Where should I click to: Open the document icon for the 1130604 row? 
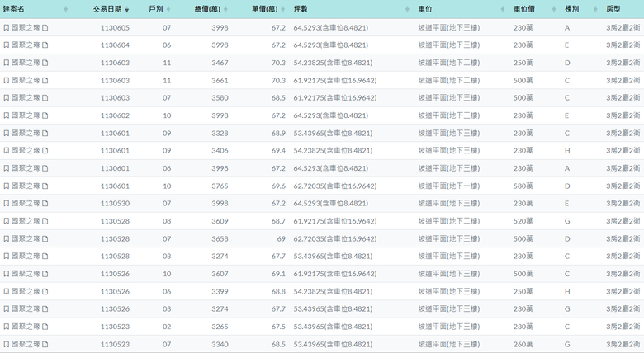(x=45, y=45)
